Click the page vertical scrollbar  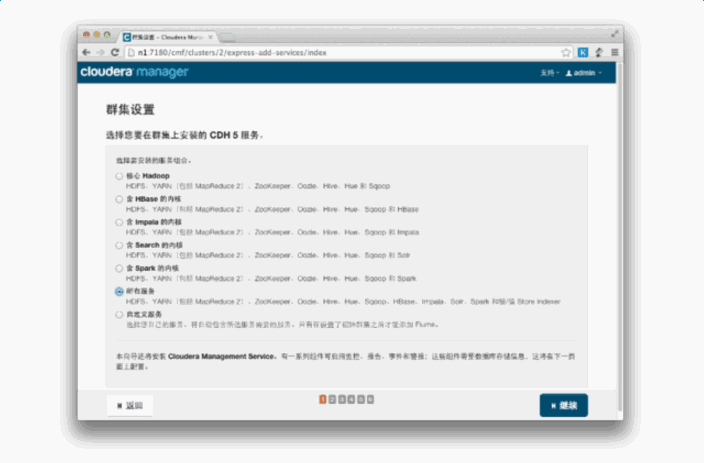(620, 236)
